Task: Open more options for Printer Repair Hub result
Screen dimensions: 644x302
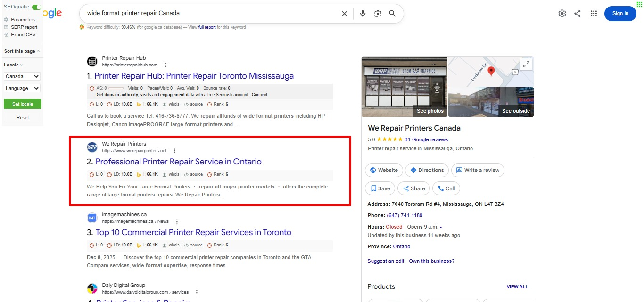Action: pos(165,65)
